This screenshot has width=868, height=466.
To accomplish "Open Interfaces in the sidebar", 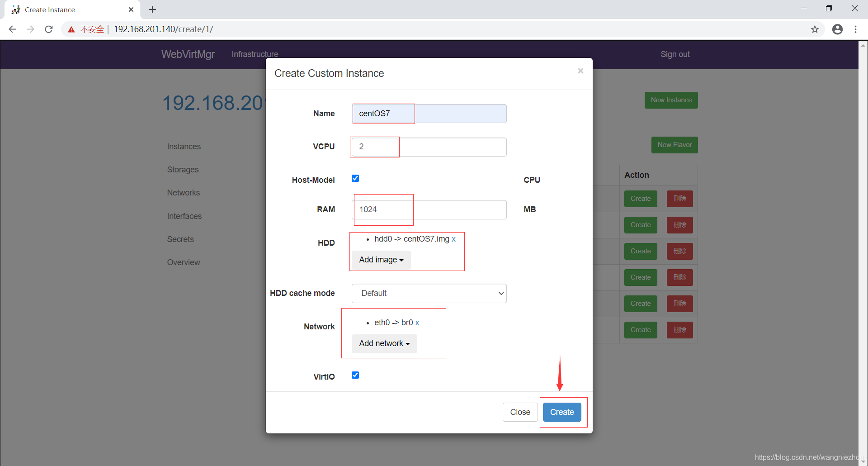I will click(x=184, y=216).
